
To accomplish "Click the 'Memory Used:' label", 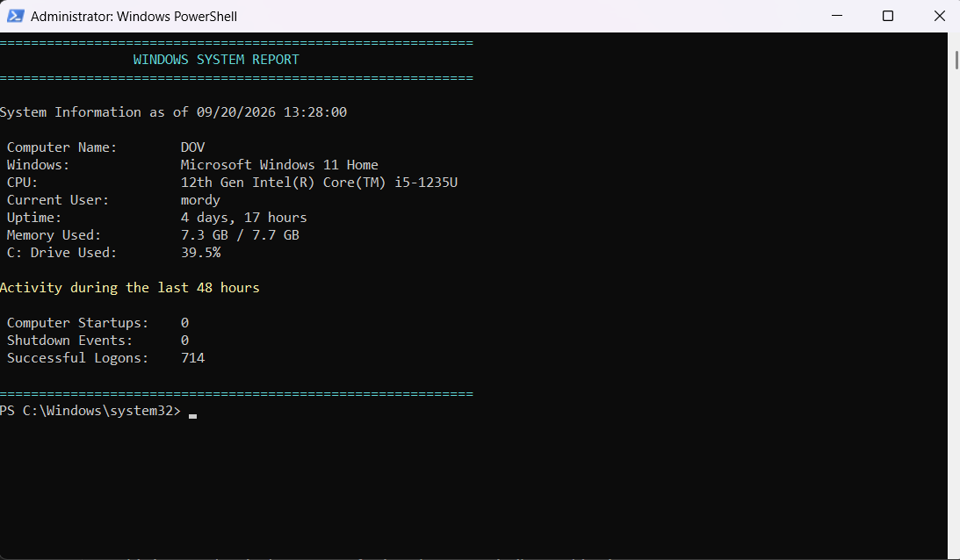I will pyautogui.click(x=54, y=235).
